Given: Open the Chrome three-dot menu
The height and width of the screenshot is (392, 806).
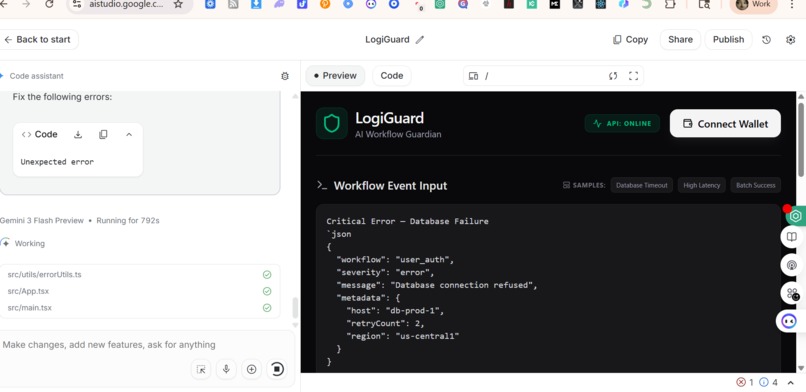Looking at the screenshot, I should pyautogui.click(x=792, y=5).
